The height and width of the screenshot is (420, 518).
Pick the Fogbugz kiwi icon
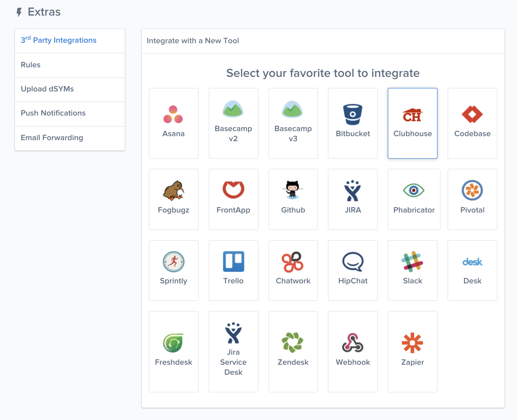pos(173,190)
